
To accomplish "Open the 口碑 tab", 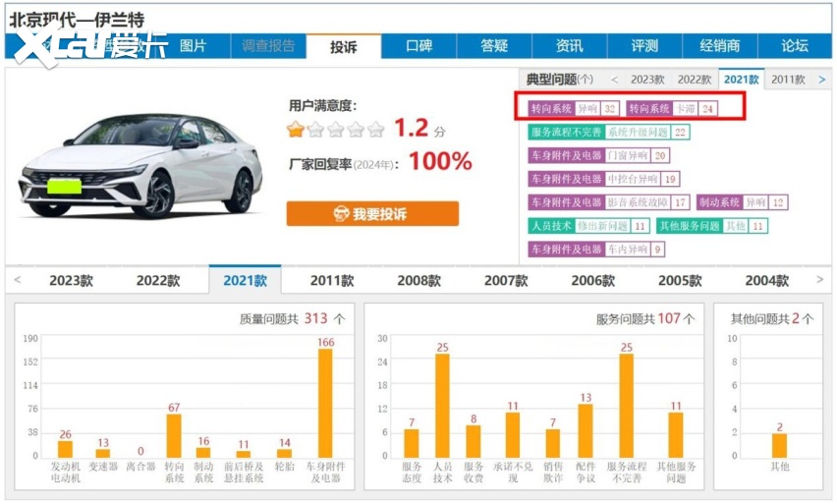I will click(419, 46).
